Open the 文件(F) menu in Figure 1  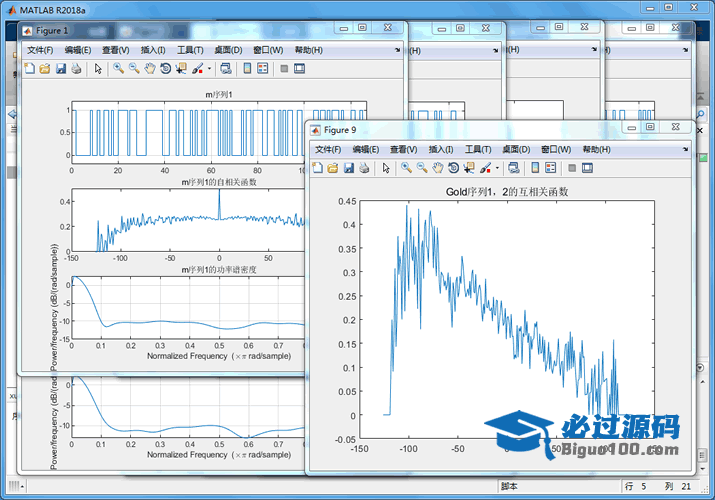click(40, 50)
